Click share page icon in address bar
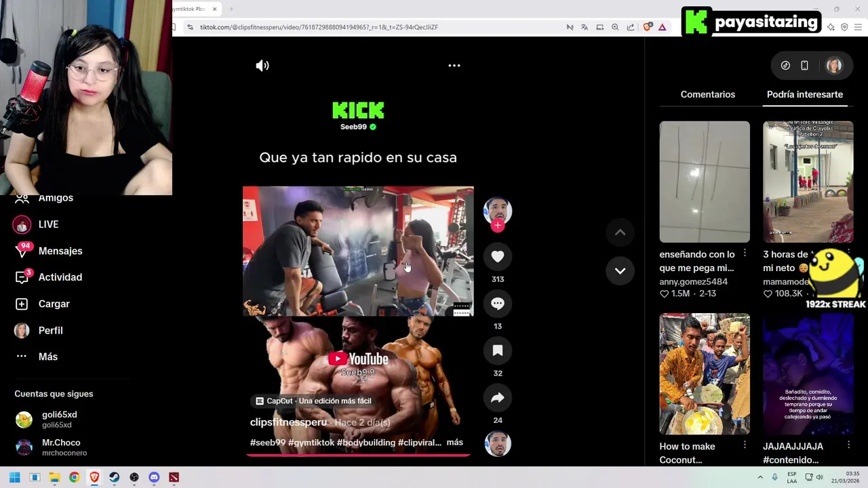This screenshot has height=488, width=868. [x=631, y=27]
